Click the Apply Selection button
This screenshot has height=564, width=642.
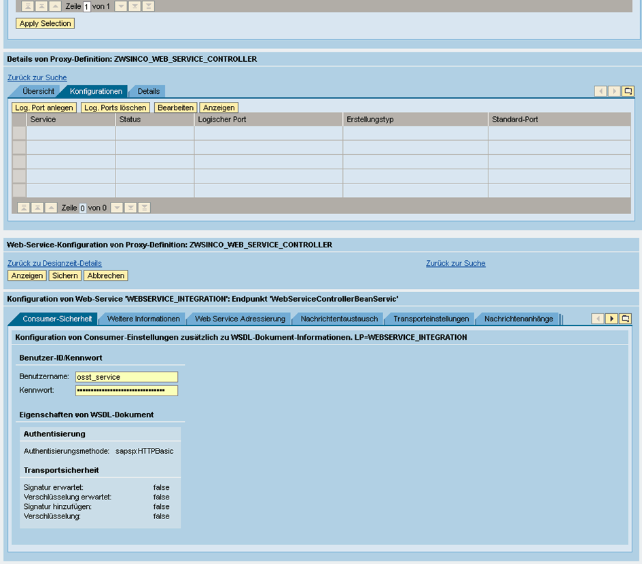pyautogui.click(x=45, y=23)
